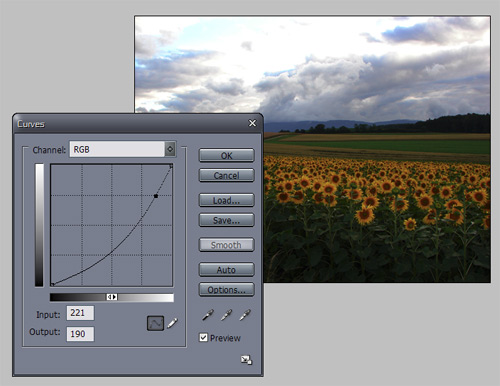This screenshot has height=386, width=500.
Task: Open the curves Options... dialog
Action: tap(226, 290)
